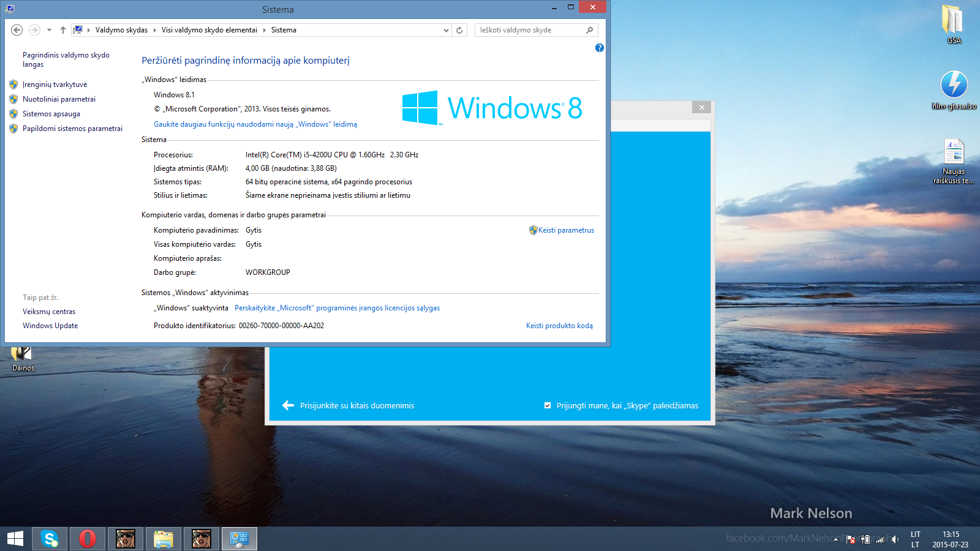Open Help with the blue question icon
980x551 pixels.
pos(600,48)
